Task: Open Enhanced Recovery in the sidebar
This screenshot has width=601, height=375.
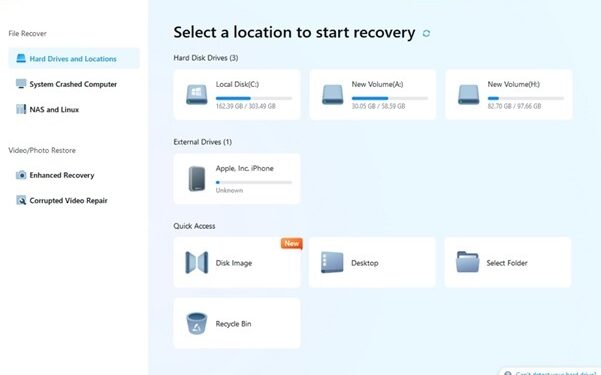Action: (74, 175)
